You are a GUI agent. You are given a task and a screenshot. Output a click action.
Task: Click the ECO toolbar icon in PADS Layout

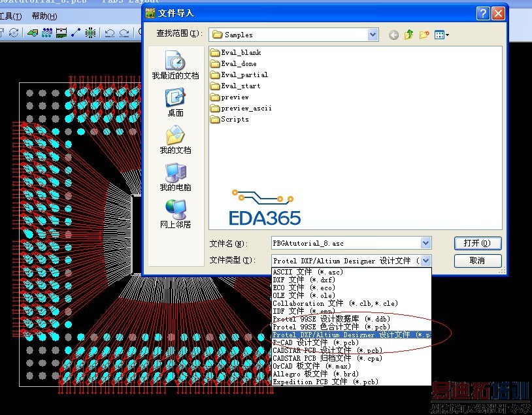click(x=76, y=33)
